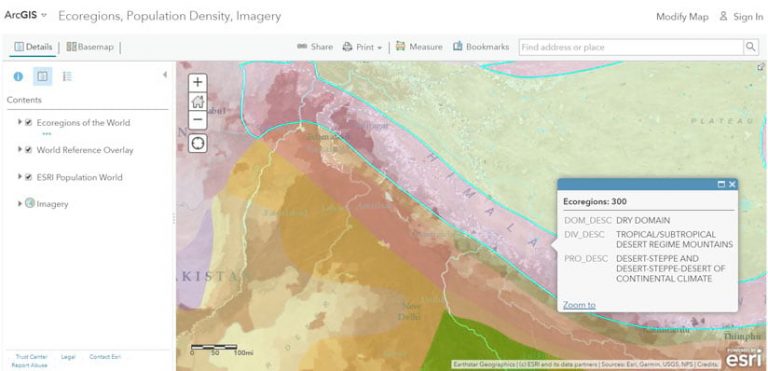Image resolution: width=768 pixels, height=371 pixels.
Task: Switch to the Basemap tab
Action: pos(90,47)
